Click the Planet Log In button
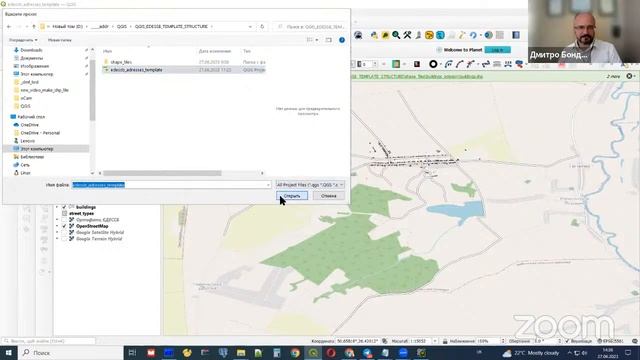640x360 pixels. pyautogui.click(x=498, y=50)
